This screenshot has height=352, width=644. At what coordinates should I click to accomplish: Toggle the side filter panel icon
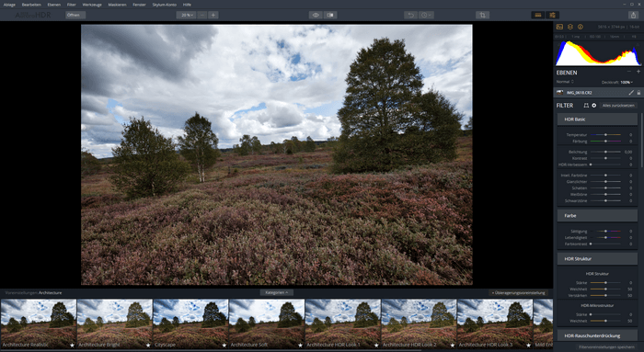click(552, 16)
